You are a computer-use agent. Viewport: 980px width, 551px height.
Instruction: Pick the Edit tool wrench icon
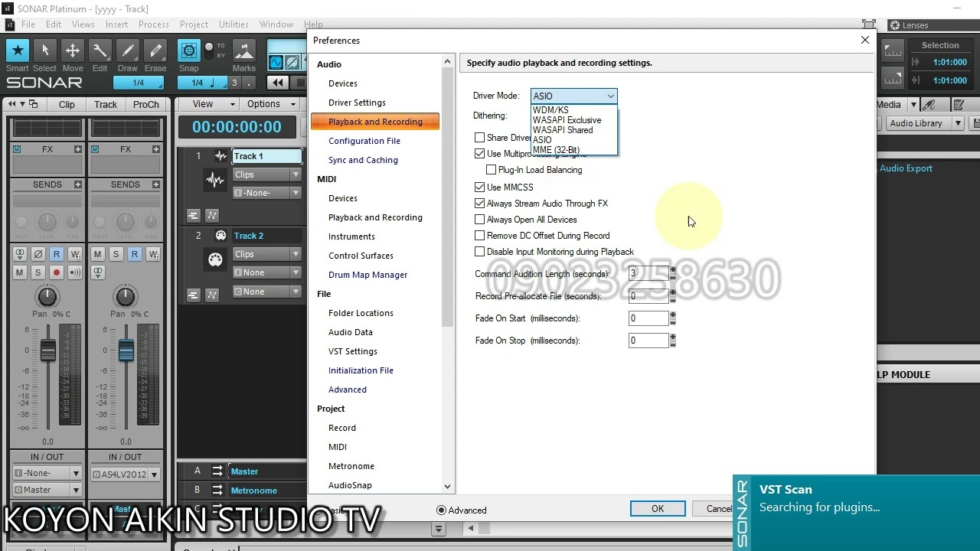100,51
